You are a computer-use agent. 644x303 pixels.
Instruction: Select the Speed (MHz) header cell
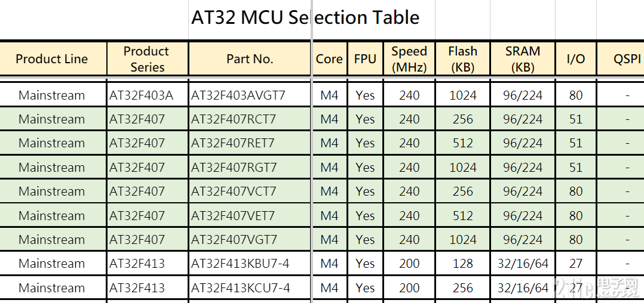coord(409,58)
